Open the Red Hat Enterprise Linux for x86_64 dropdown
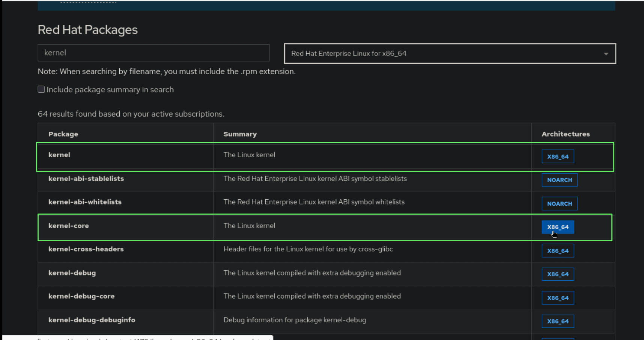Image resolution: width=644 pixels, height=340 pixels. click(450, 54)
